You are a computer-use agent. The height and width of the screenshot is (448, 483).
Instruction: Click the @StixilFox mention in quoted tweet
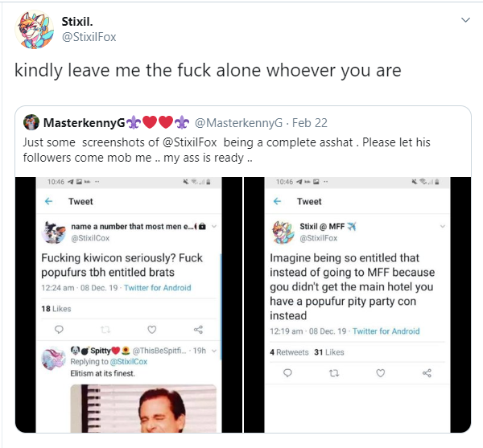[x=189, y=142]
